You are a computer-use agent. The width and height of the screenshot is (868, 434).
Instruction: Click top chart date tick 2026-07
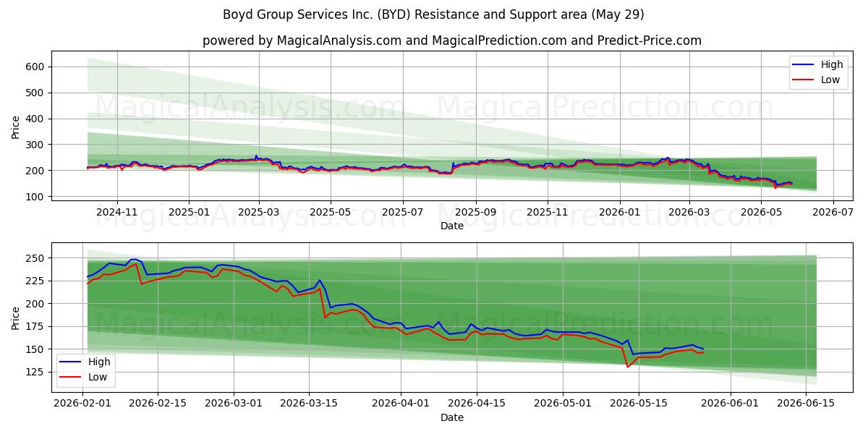[833, 213]
